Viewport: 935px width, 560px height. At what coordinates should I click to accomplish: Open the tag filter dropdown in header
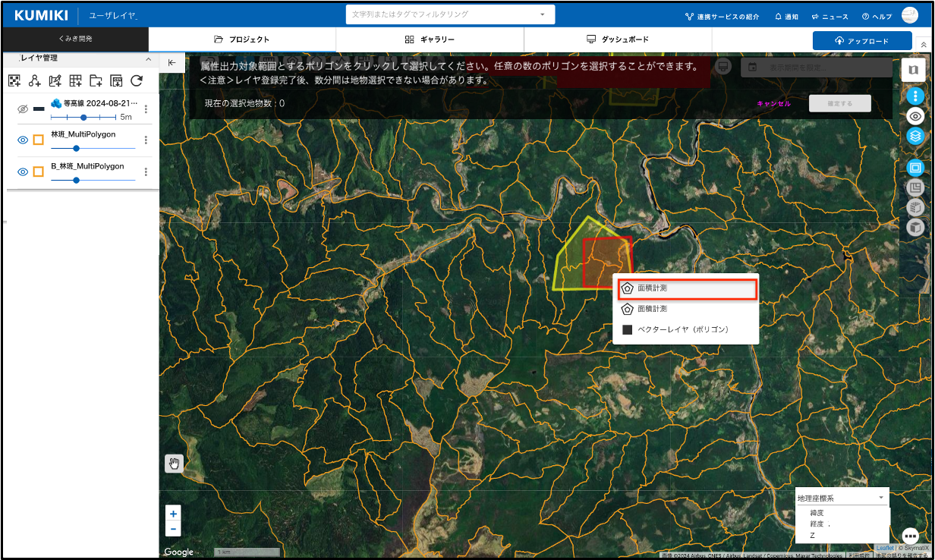[x=542, y=14]
